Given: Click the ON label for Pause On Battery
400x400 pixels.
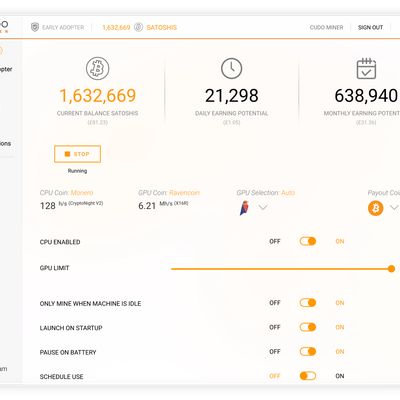Looking at the screenshot, I should point(340,352).
